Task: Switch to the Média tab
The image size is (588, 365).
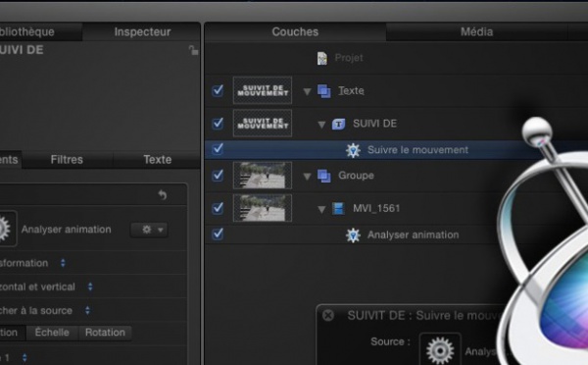Action: point(476,32)
